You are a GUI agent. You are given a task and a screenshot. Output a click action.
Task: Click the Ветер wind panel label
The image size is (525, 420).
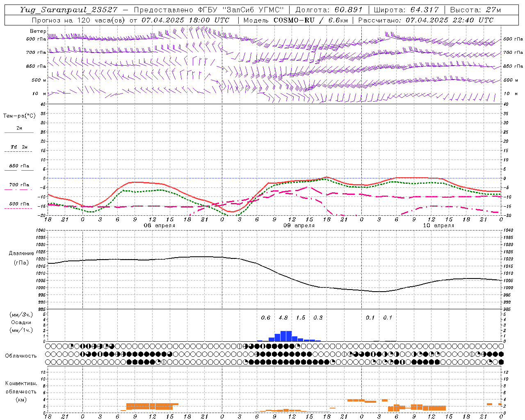click(x=38, y=31)
